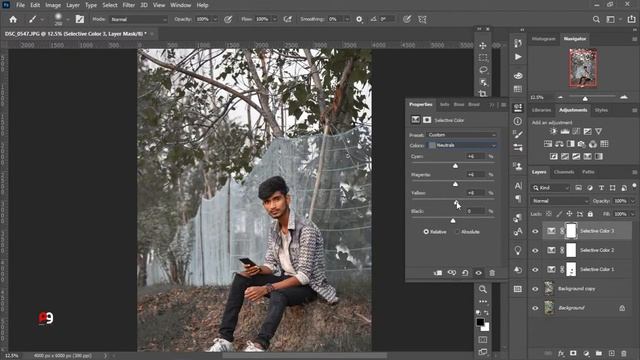The height and width of the screenshot is (360, 640).
Task: Hide the Selective Color 2 layer
Action: (535, 250)
